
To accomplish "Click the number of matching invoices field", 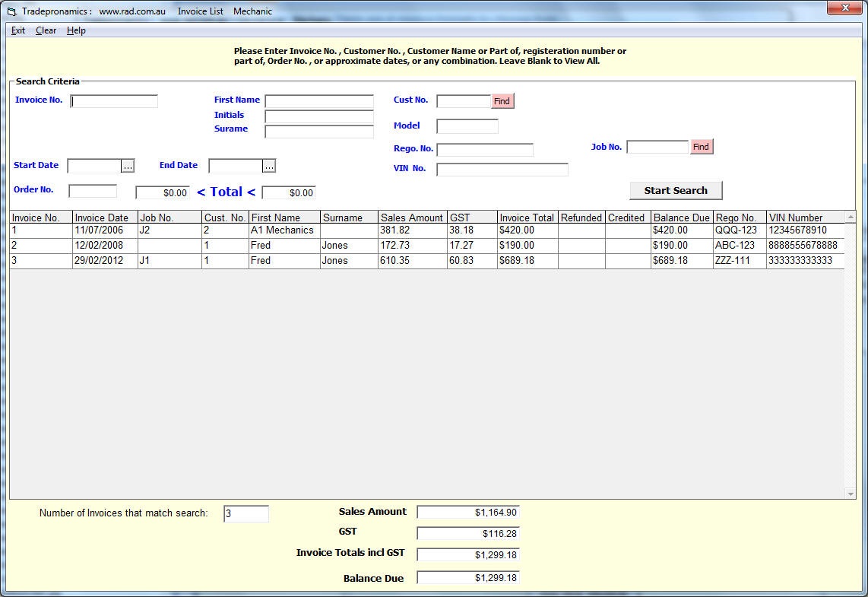I will [246, 514].
